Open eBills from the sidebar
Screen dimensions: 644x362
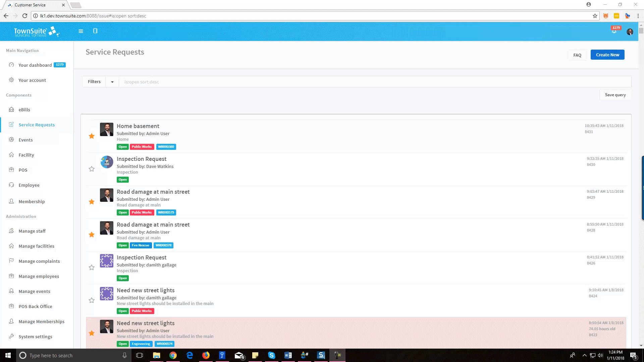[24, 110]
